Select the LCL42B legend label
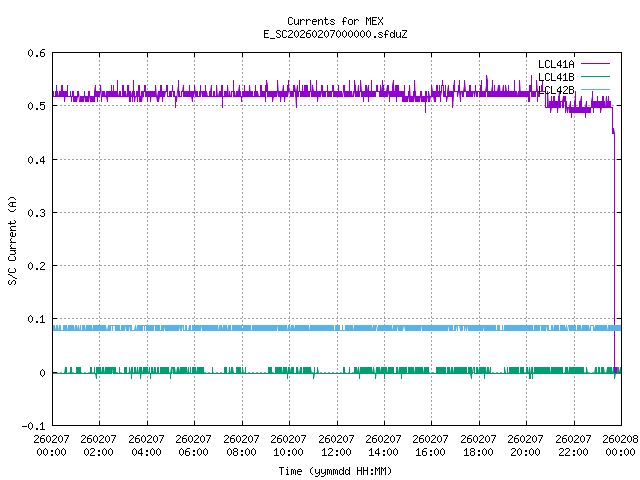This screenshot has width=640, height=480. point(555,90)
